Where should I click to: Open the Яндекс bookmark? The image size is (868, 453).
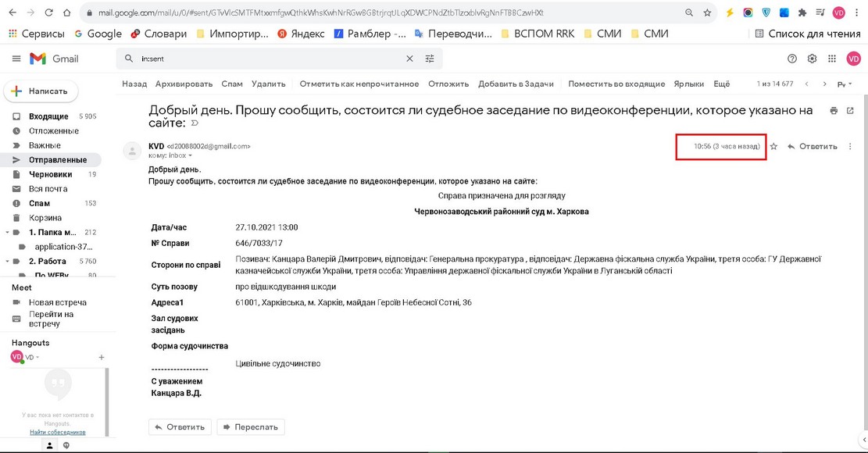pos(301,34)
